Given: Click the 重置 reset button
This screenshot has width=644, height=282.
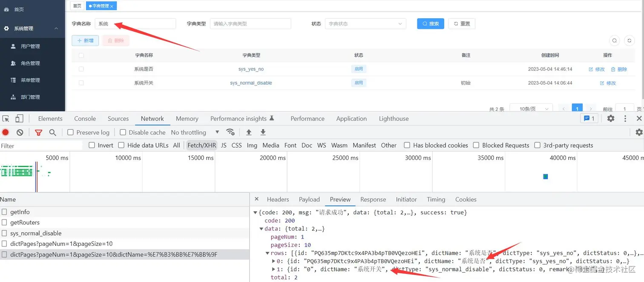Looking at the screenshot, I should [462, 24].
